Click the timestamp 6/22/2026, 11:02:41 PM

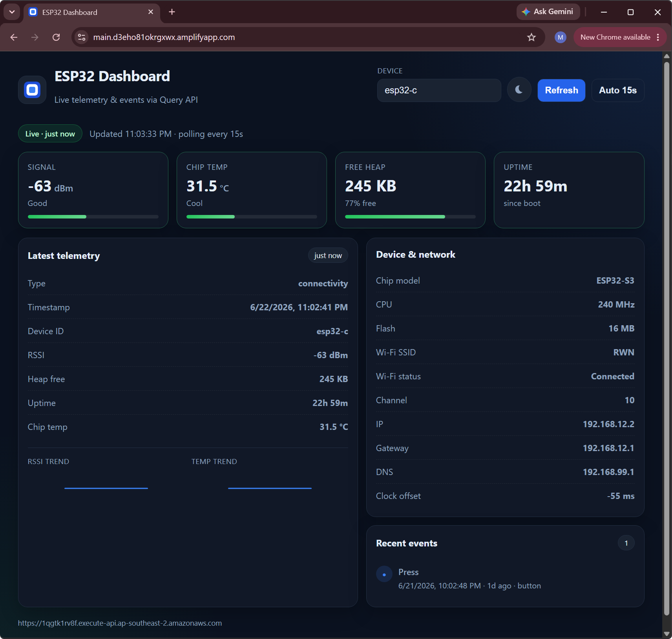click(x=299, y=308)
